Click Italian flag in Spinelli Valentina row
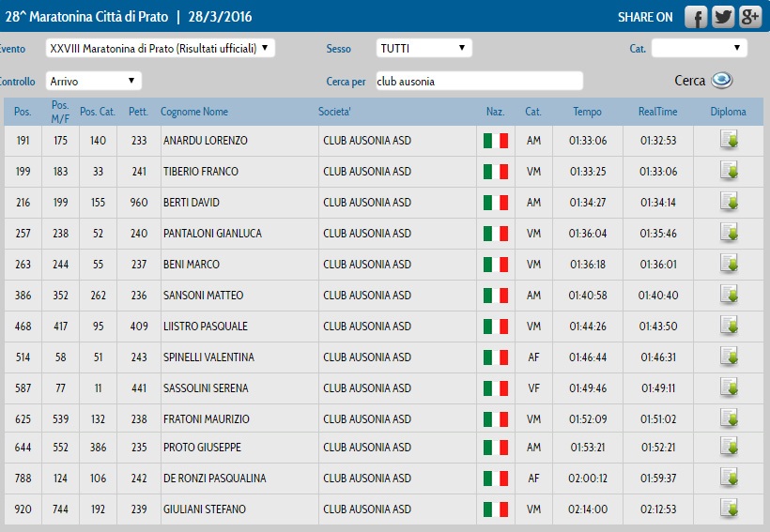The height and width of the screenshot is (532, 770). point(496,357)
